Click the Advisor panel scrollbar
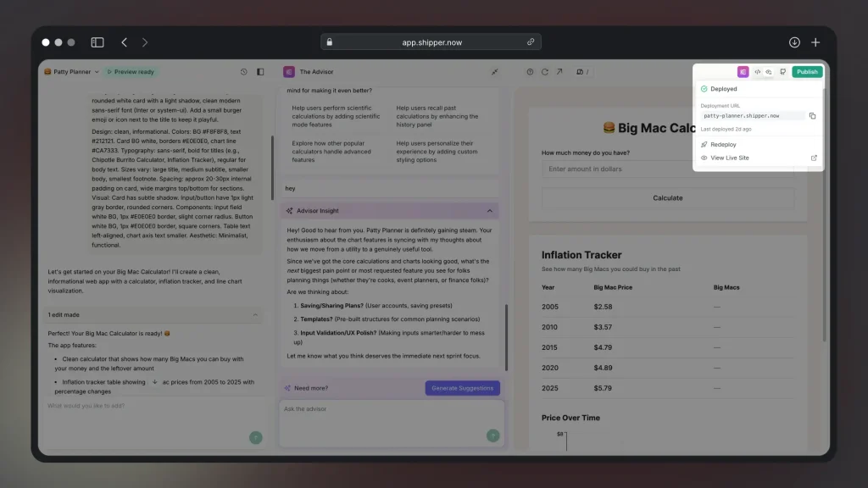Viewport: 868px width, 488px height. 506,337
